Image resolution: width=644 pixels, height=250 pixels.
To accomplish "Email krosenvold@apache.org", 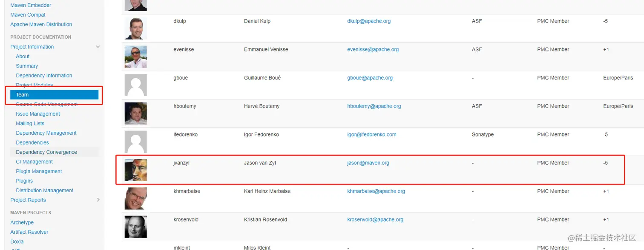I will point(375,219).
